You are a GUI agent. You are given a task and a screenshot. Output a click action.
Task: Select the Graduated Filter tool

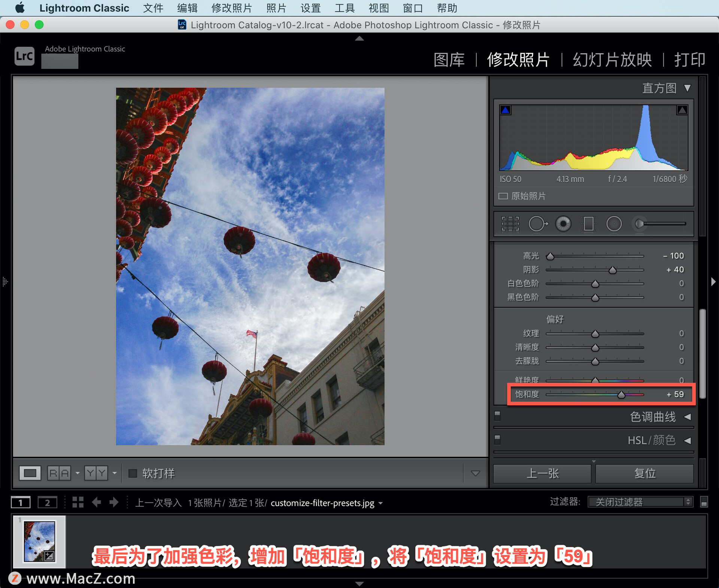[x=588, y=224]
